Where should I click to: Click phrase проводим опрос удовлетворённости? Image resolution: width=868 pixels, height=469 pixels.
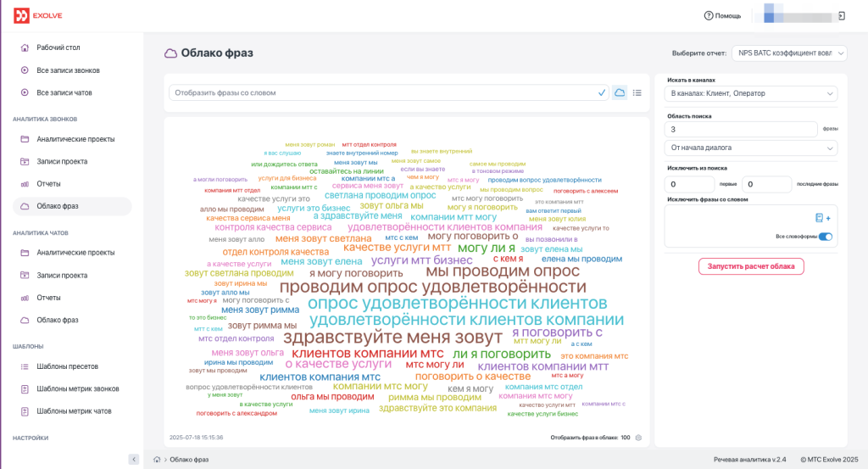(x=432, y=287)
